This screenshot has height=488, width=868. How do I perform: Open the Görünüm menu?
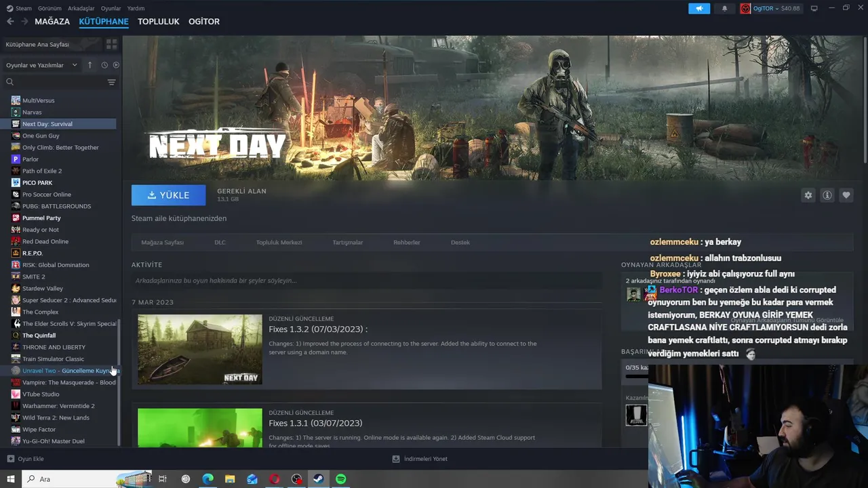click(x=50, y=8)
